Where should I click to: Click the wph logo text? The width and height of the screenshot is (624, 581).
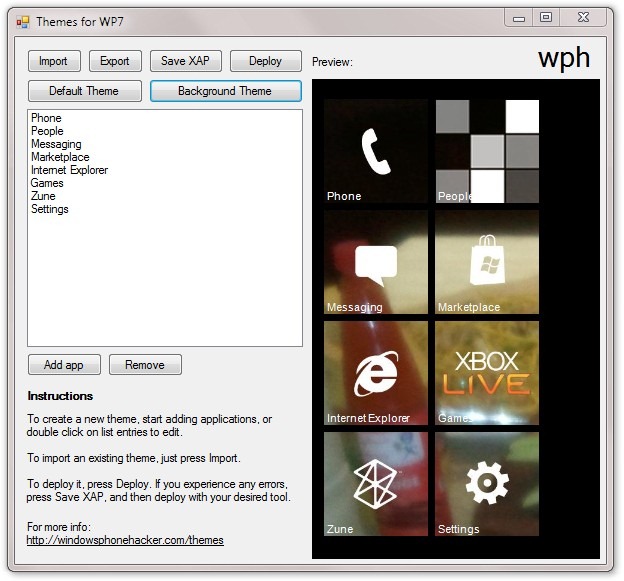[x=564, y=58]
